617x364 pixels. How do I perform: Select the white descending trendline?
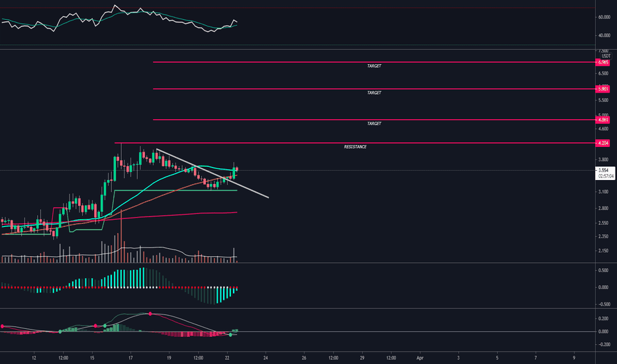(x=213, y=173)
